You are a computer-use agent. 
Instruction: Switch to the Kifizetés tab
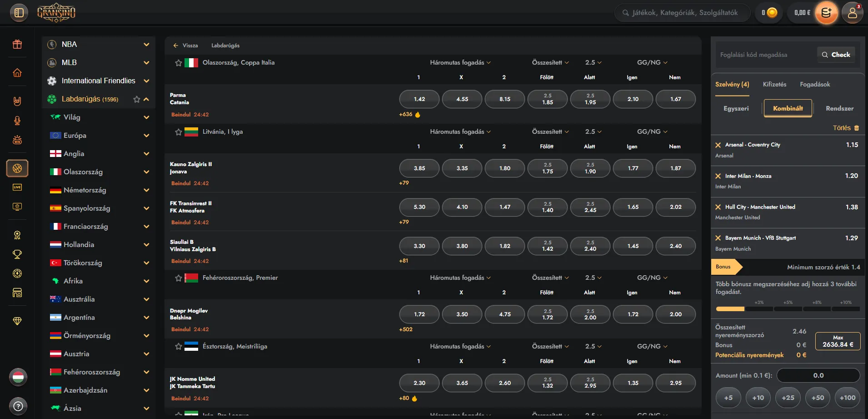(x=774, y=85)
